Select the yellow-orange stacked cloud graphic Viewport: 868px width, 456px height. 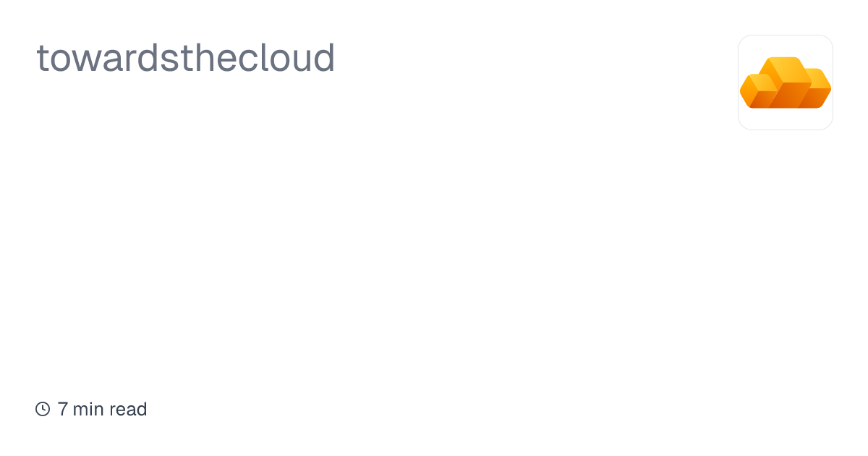coord(785,83)
